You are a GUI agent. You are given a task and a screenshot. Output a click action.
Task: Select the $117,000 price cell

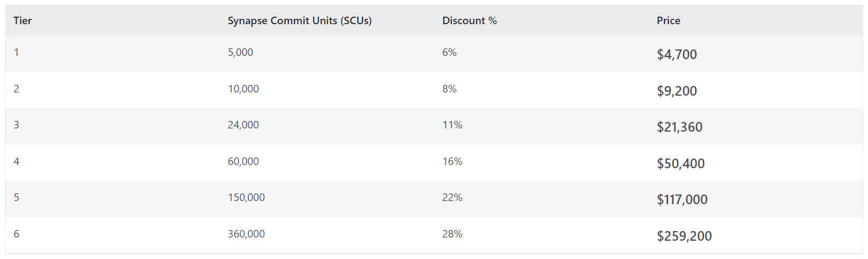pos(682,199)
